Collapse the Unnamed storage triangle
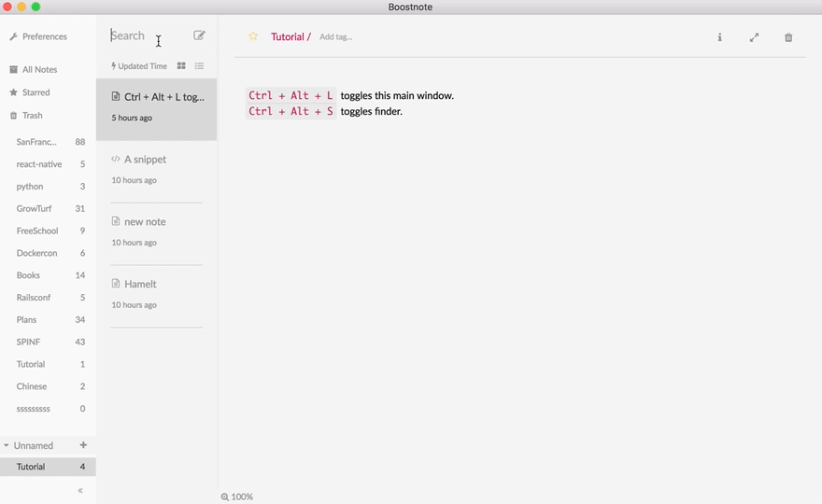 (x=7, y=445)
